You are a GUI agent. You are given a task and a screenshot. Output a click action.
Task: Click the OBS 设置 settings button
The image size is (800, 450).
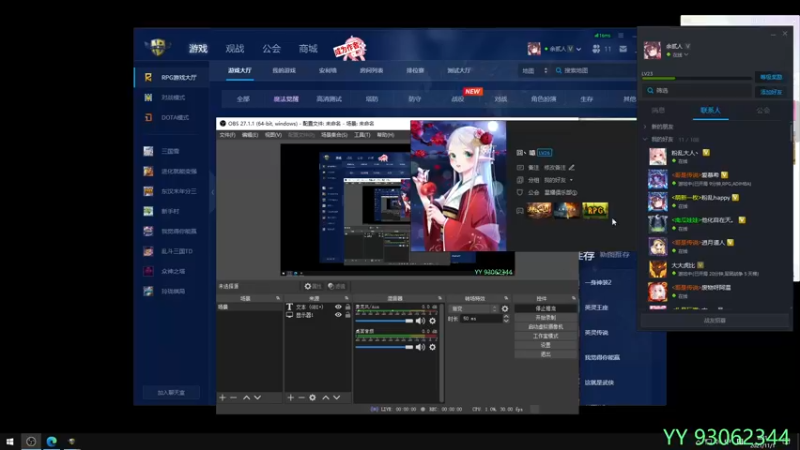(x=545, y=345)
